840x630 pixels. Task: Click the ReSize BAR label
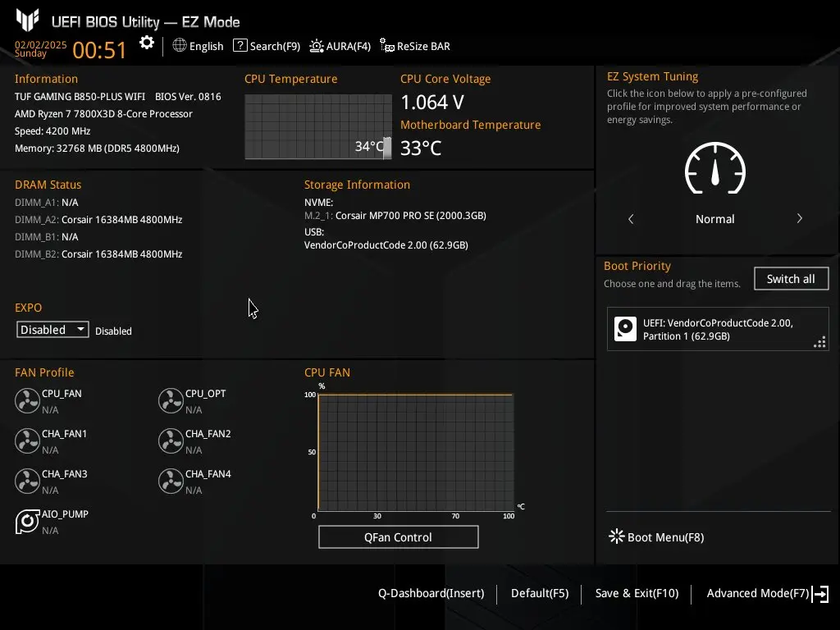point(423,47)
